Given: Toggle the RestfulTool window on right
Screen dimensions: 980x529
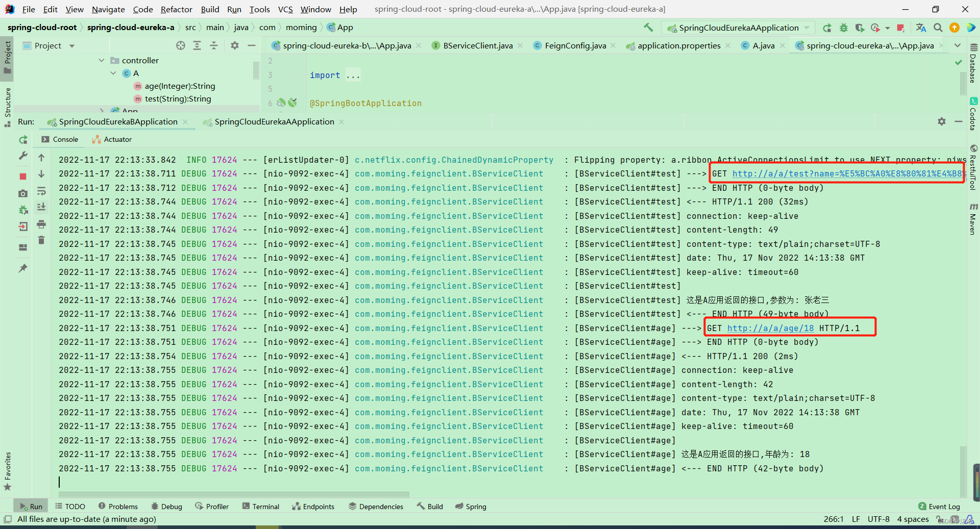Looking at the screenshot, I should pyautogui.click(x=973, y=168).
